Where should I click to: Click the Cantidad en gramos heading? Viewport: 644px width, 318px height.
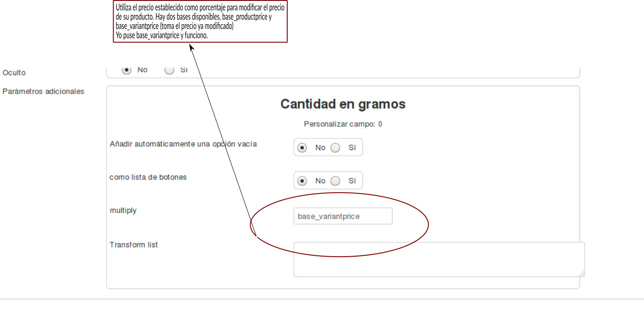click(x=343, y=104)
